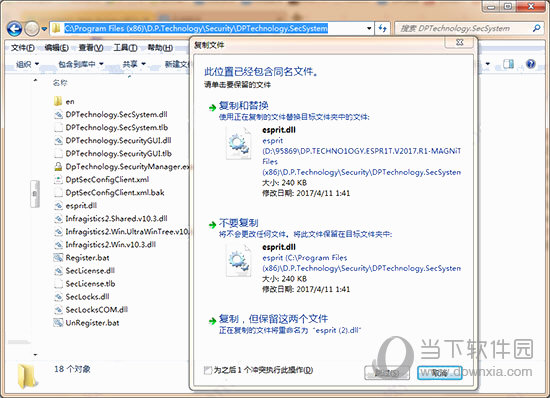This screenshot has width=550, height=398.
Task: Choose 不要复制 option in dialog
Action: coord(239,223)
